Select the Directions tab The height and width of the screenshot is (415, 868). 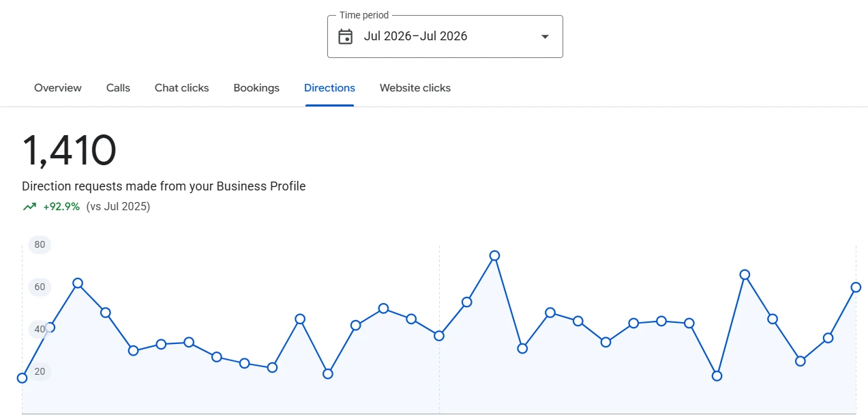[x=329, y=88]
